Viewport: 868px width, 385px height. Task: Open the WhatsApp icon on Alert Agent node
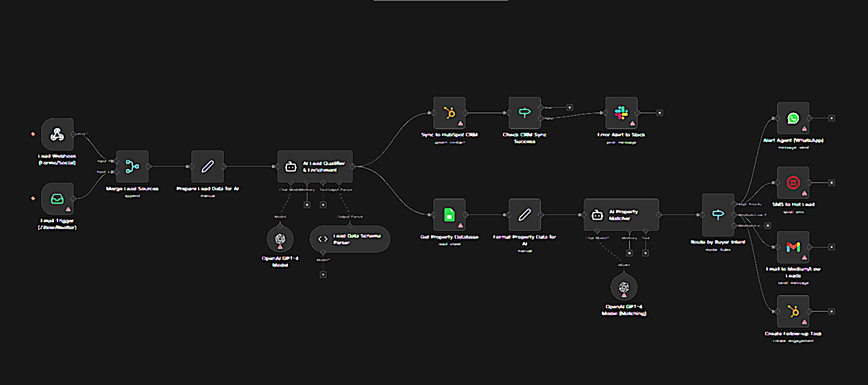(x=793, y=119)
